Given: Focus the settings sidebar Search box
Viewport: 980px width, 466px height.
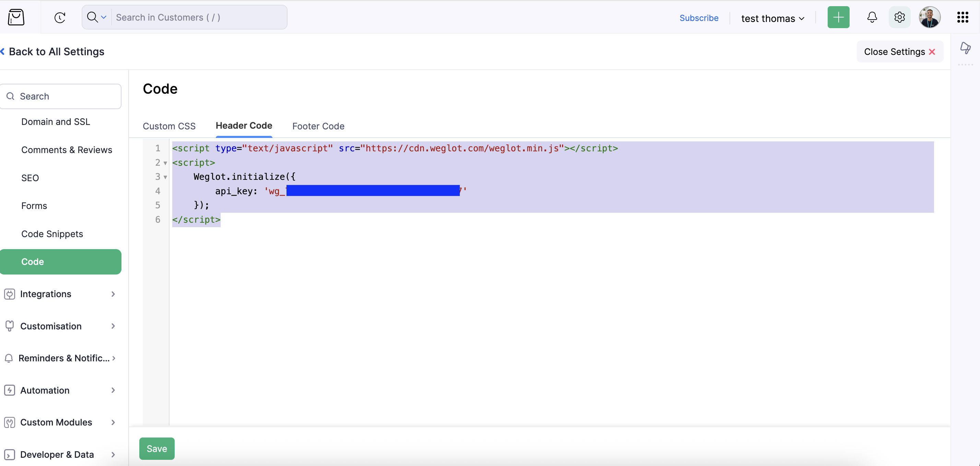Looking at the screenshot, I should tap(61, 96).
